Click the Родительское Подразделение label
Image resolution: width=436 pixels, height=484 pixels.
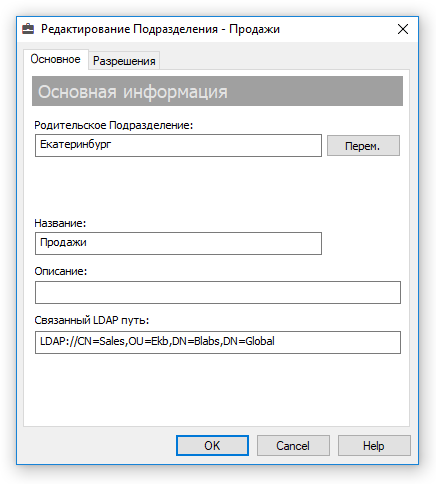point(114,125)
